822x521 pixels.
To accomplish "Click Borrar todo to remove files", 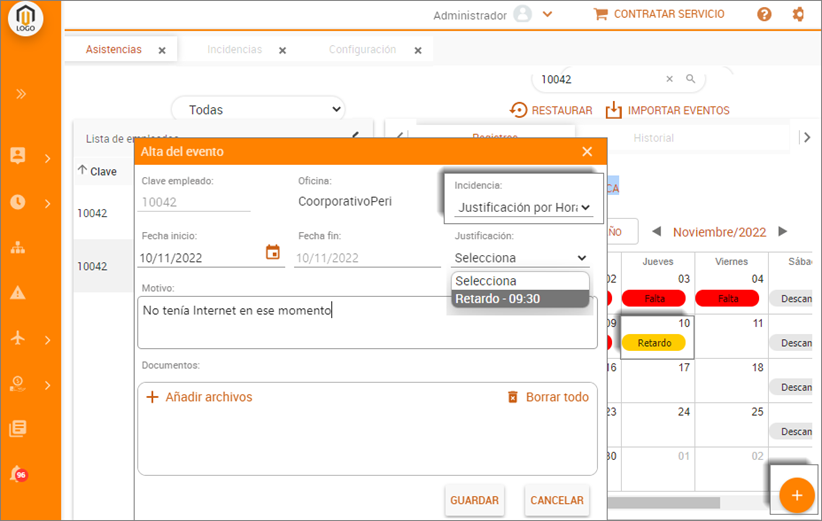I will (548, 397).
